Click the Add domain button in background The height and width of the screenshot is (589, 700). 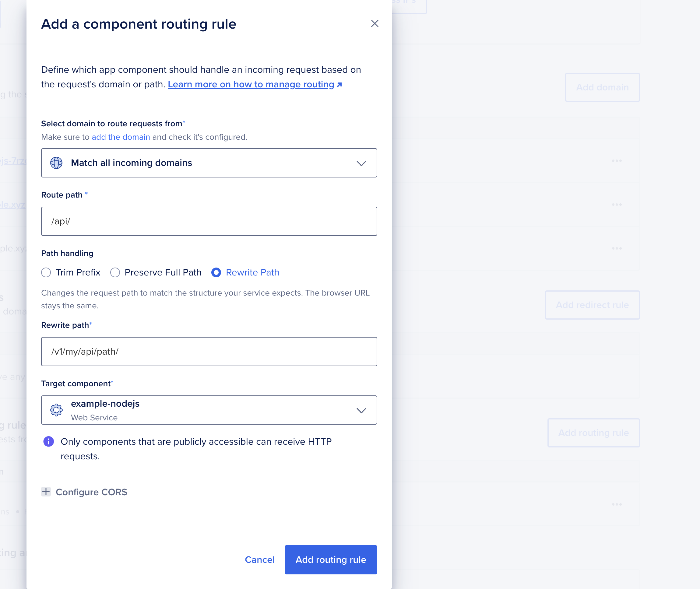[x=602, y=87]
